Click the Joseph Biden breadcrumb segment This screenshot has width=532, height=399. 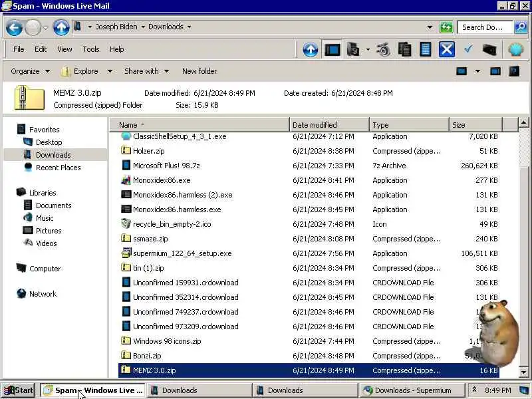point(116,27)
